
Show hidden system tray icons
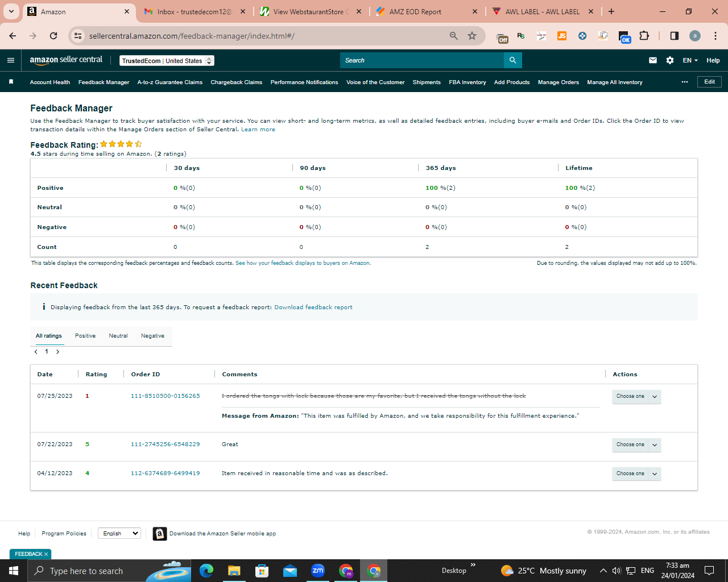603,571
